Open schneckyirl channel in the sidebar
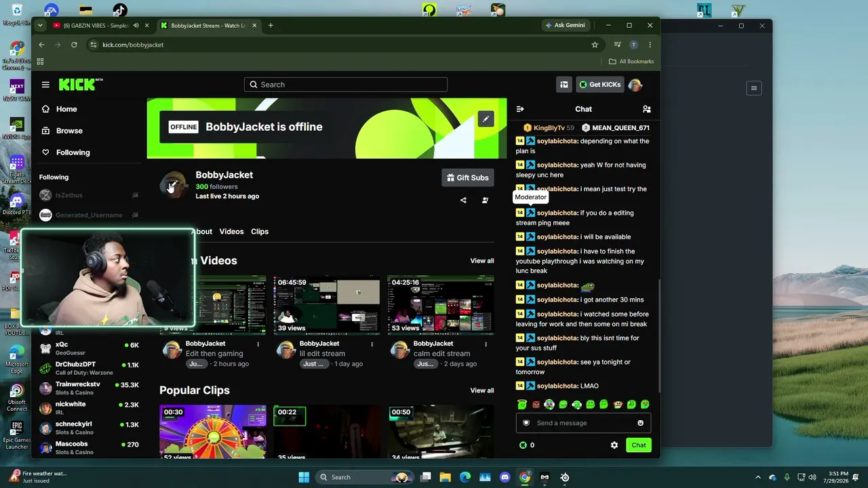Screen dimensions: 868x488 [89, 428]
